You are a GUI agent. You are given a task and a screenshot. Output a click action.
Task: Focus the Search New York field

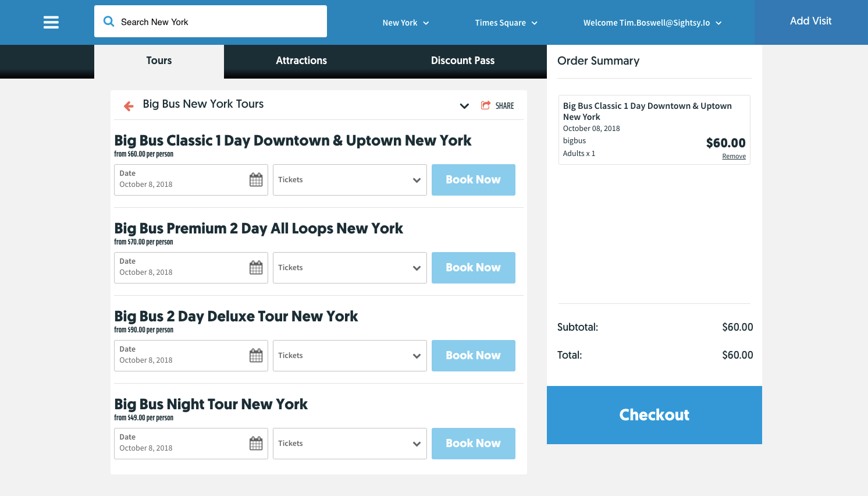(x=211, y=22)
